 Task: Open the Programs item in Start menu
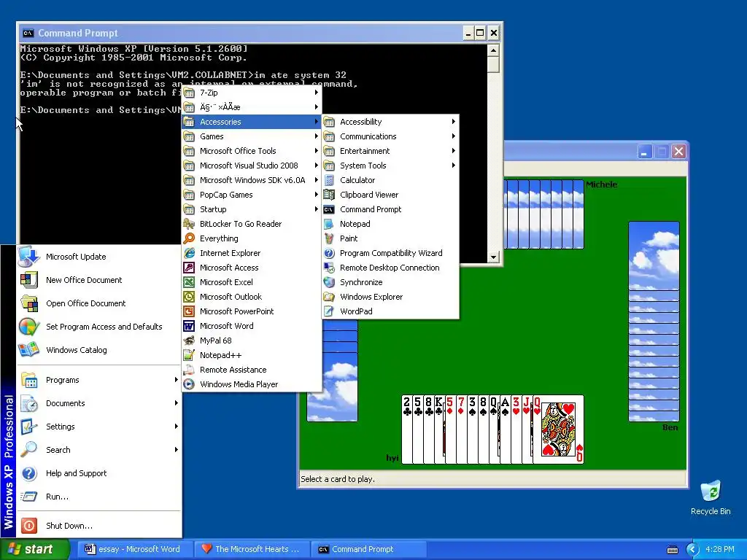tap(99, 380)
